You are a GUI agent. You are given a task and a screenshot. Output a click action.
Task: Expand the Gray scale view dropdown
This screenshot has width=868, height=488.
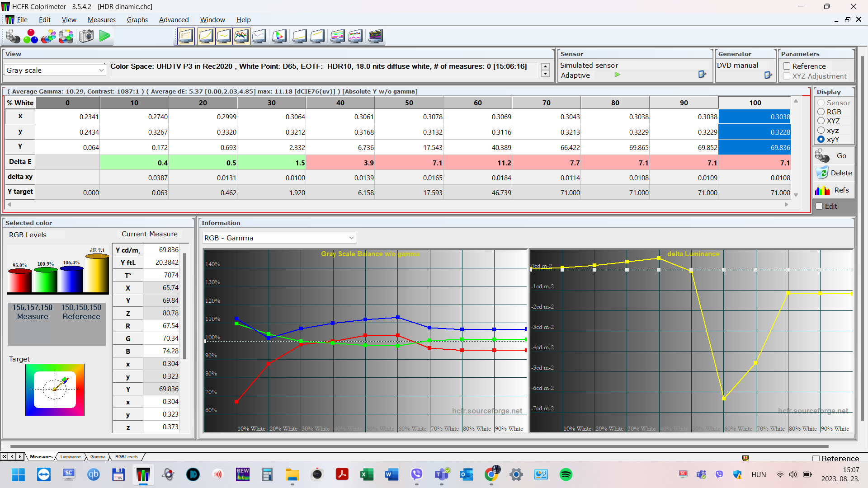click(x=101, y=70)
